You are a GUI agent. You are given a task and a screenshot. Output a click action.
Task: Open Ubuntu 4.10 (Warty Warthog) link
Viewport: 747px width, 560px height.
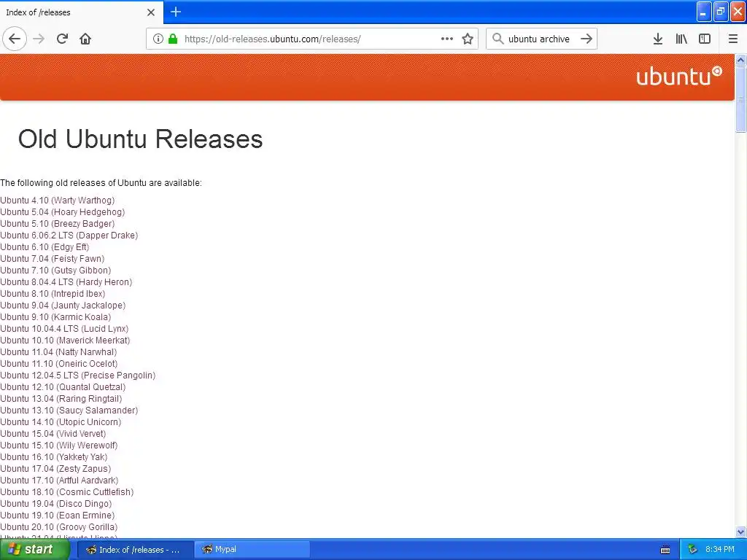[x=57, y=201]
